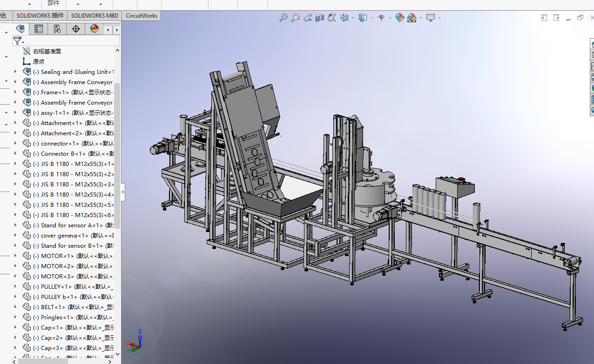The image size is (594, 364).
Task: Open the Edit Appearance color ball
Action: coord(399,18)
